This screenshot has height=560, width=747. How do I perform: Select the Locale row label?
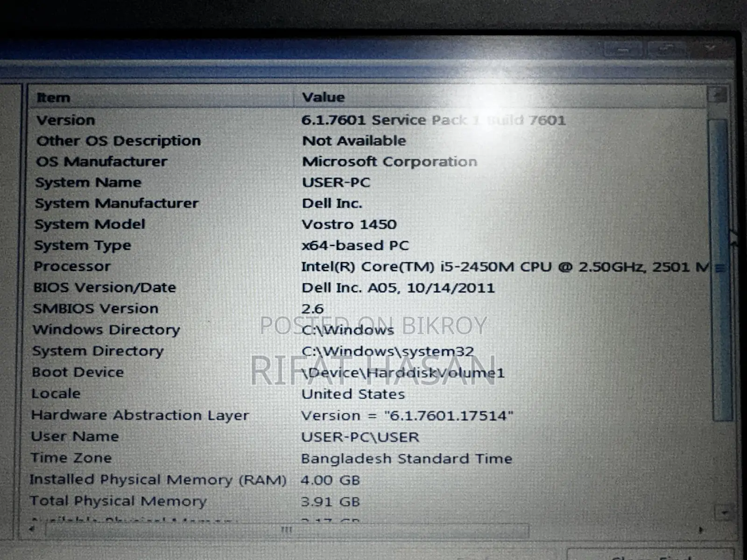(56, 394)
